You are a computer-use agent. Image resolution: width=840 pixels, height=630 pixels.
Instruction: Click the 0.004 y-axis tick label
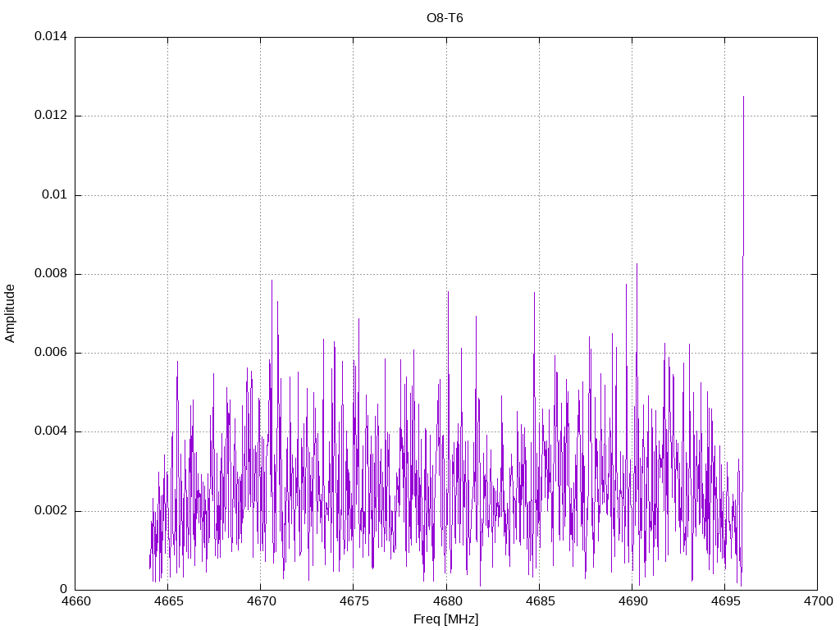click(x=51, y=431)
